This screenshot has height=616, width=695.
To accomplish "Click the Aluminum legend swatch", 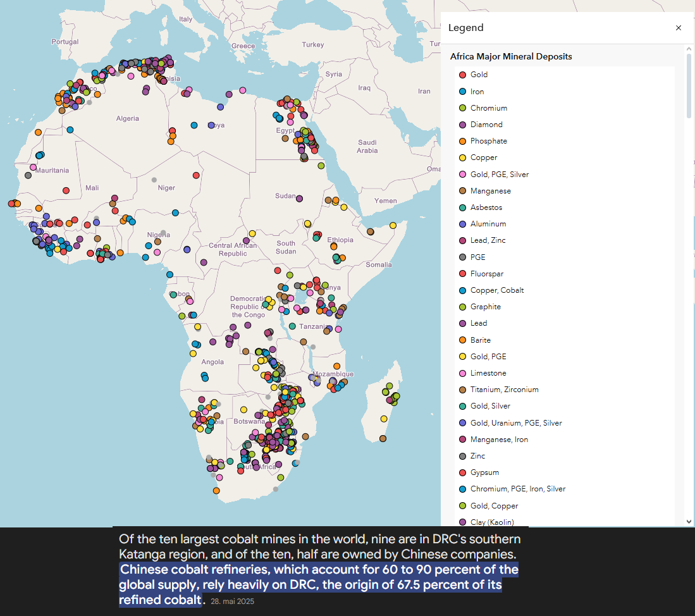I will coord(462,225).
